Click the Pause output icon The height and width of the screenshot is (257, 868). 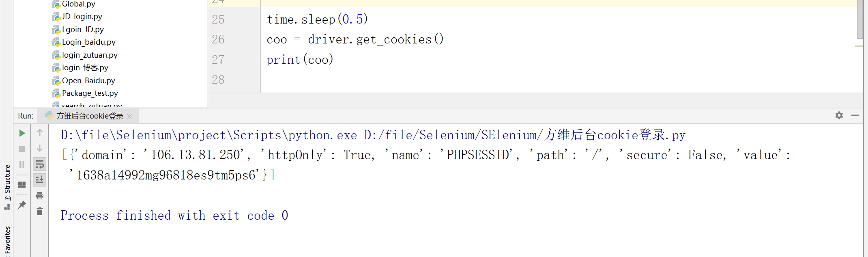click(22, 164)
